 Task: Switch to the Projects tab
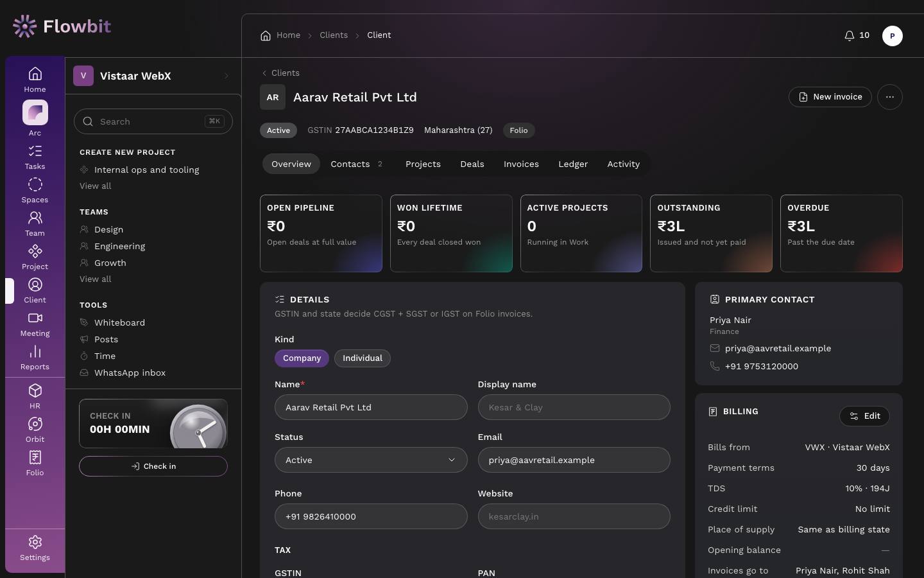point(423,164)
